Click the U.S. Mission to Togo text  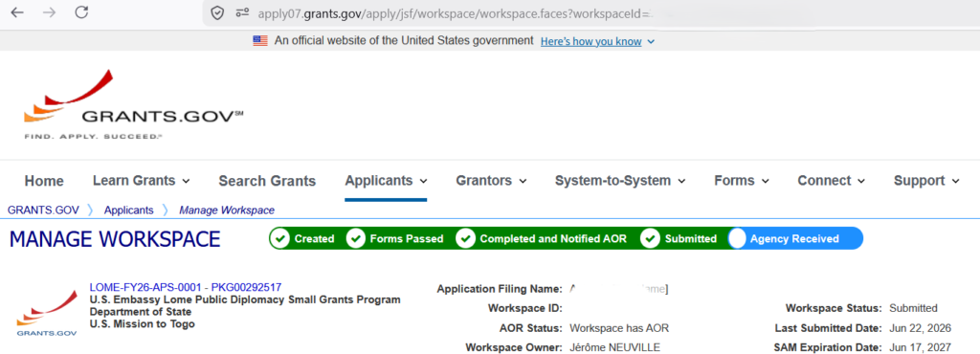tap(143, 324)
